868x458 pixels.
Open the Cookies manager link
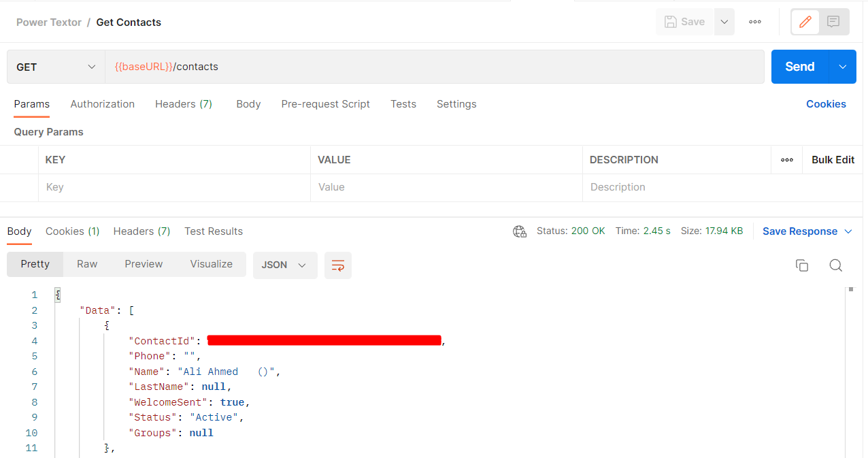point(826,103)
